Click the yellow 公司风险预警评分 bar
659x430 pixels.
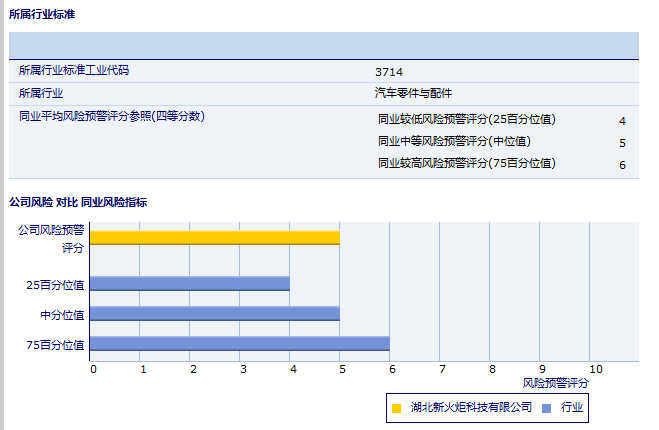click(x=214, y=238)
